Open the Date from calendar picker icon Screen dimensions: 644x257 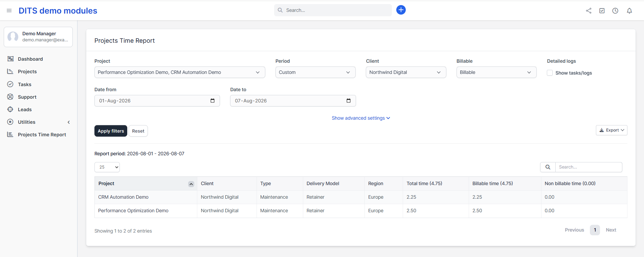(x=213, y=101)
